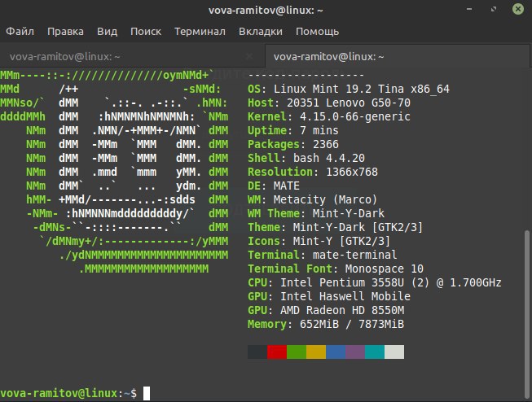Click the font value 'Monospace 10'
This screenshot has height=402, width=532.
[385, 269]
